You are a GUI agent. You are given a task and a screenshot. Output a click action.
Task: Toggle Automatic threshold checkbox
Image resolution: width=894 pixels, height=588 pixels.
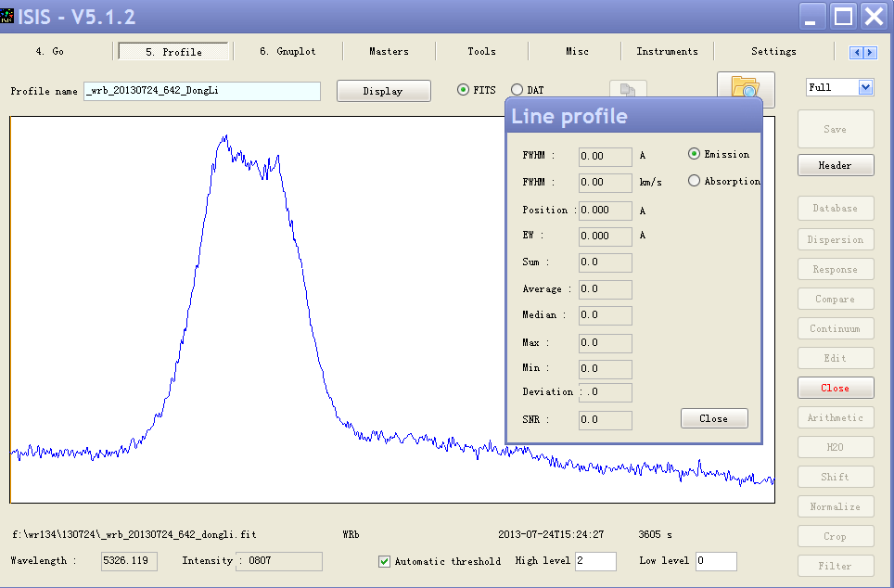coord(384,561)
